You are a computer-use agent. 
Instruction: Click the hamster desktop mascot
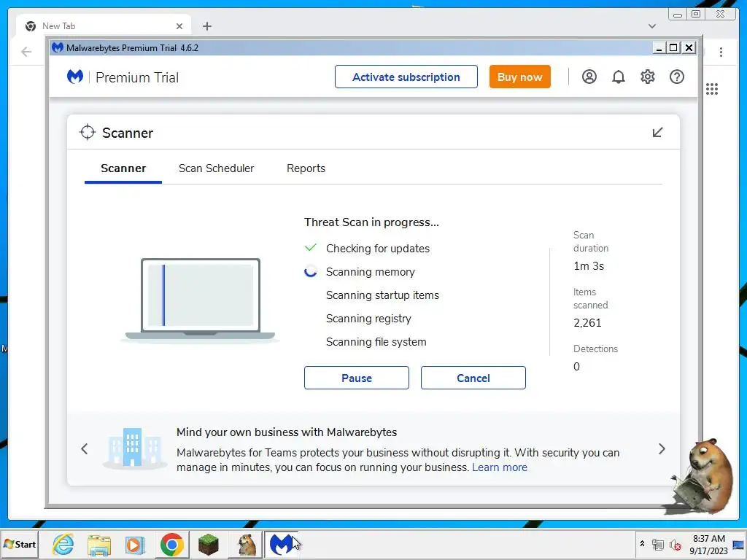701,477
